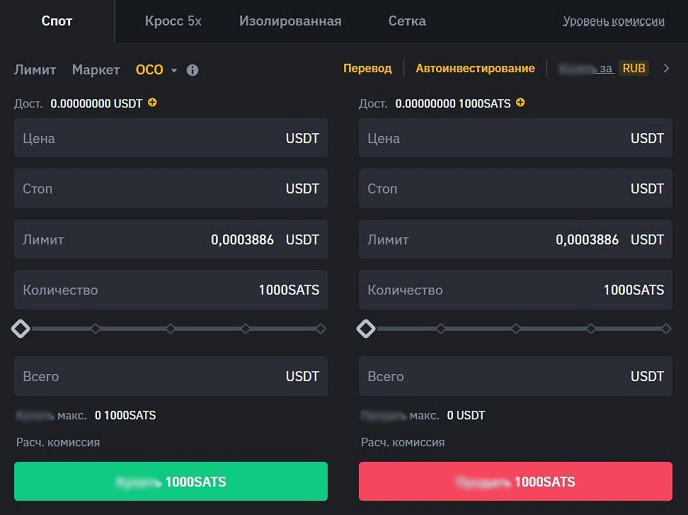Click the red sell 1000SATS button

click(x=515, y=482)
